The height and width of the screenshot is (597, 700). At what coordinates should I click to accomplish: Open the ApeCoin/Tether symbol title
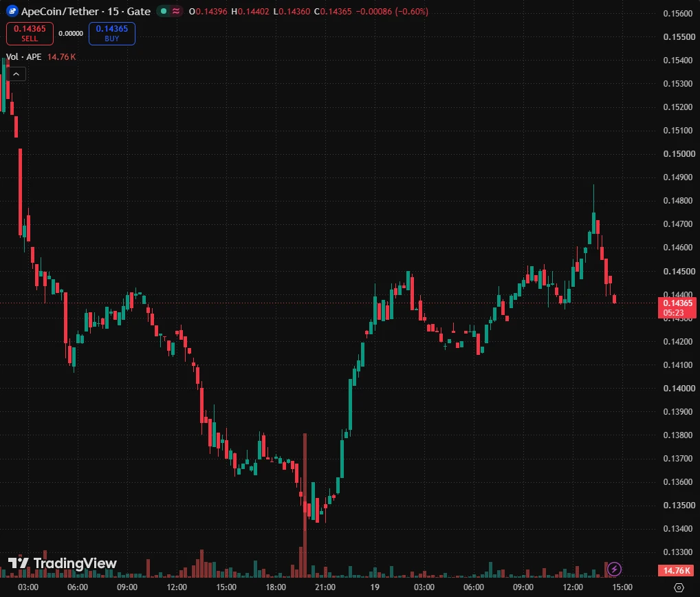click(x=86, y=11)
